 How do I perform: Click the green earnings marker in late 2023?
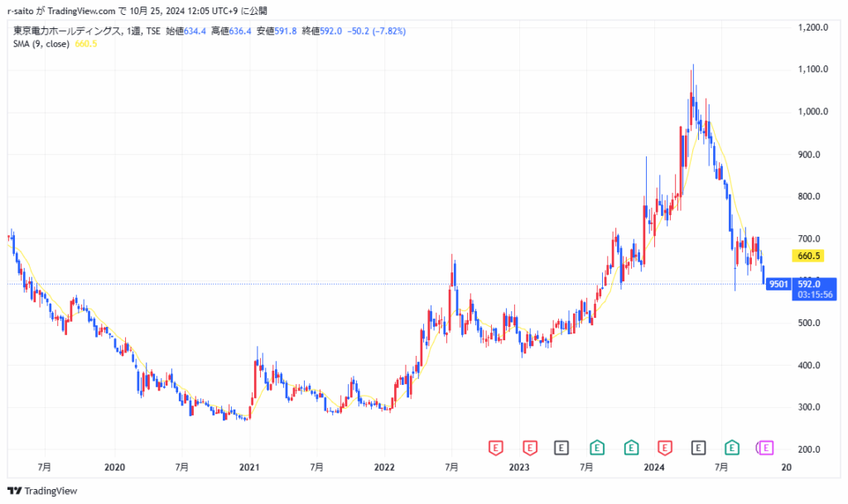tap(630, 448)
